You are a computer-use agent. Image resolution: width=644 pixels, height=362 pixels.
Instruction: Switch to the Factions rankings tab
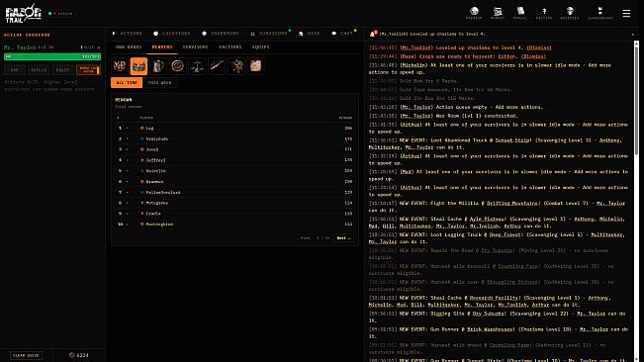230,47
